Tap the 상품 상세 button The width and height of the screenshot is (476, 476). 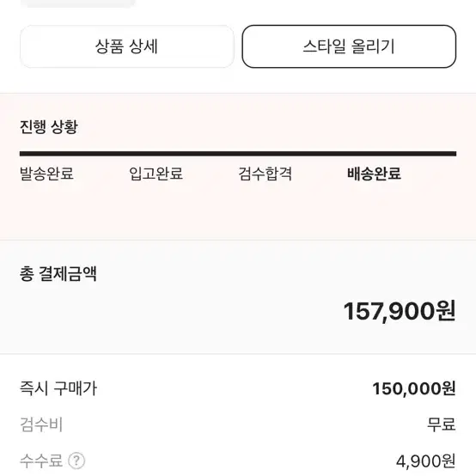(127, 46)
